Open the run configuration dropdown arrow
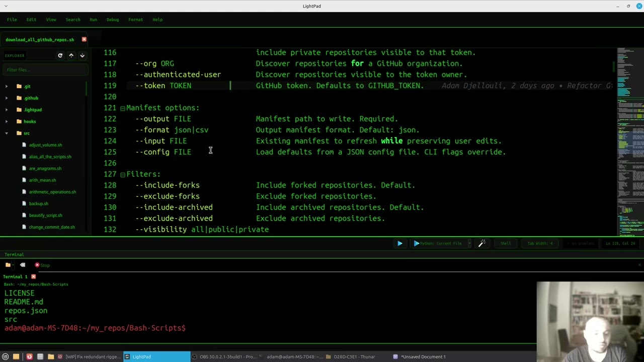The width and height of the screenshot is (644, 362). coord(469,243)
